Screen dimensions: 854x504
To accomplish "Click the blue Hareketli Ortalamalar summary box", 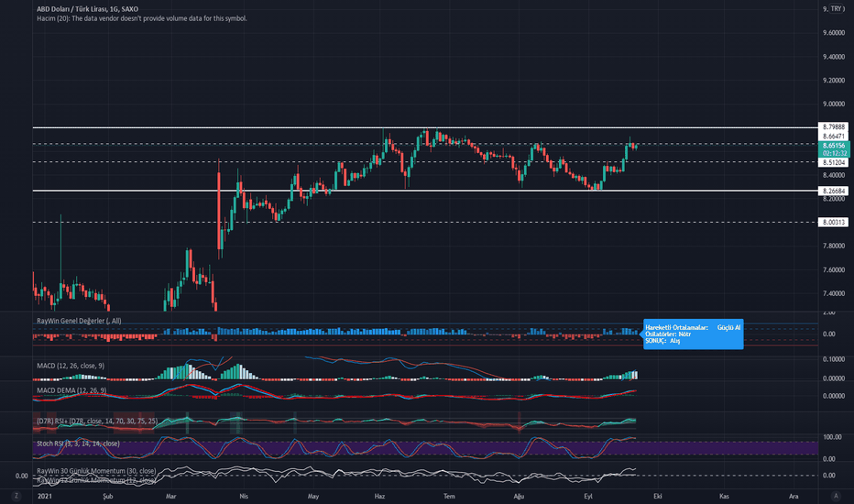I will point(693,334).
